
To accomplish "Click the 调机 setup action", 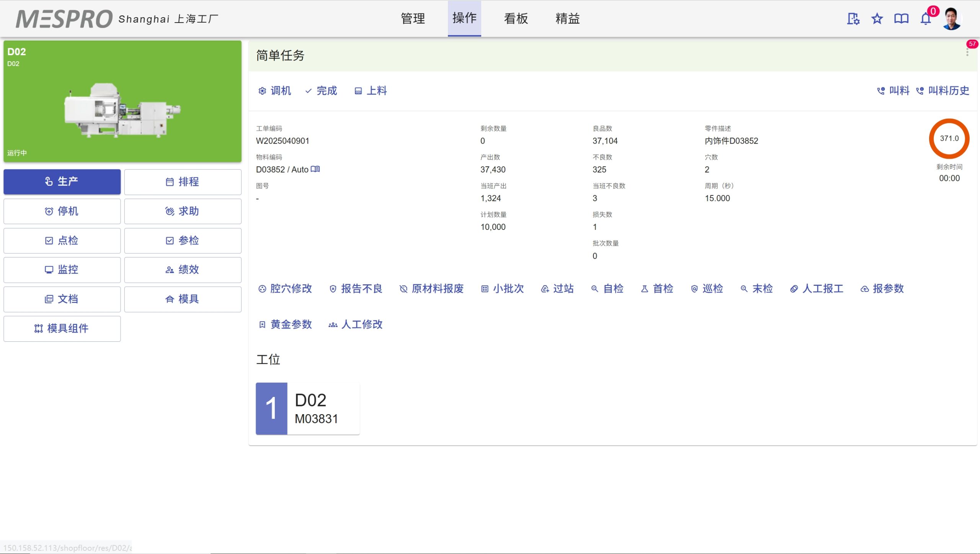I will [275, 91].
